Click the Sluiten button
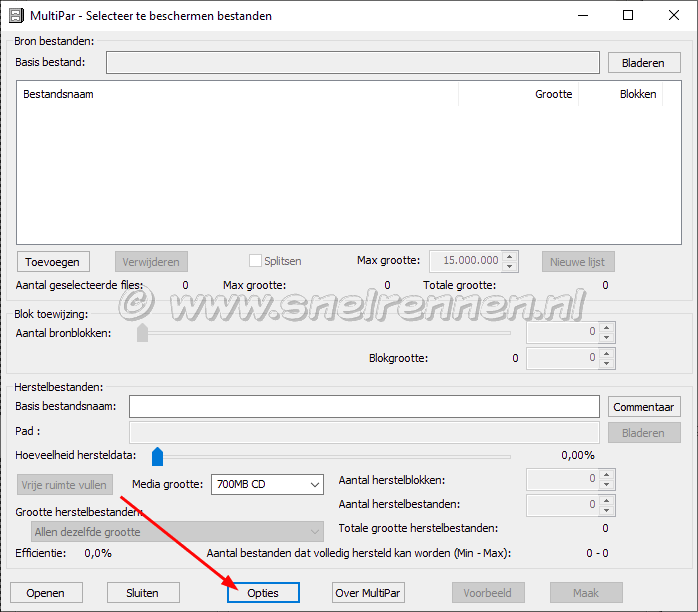 click(x=143, y=593)
